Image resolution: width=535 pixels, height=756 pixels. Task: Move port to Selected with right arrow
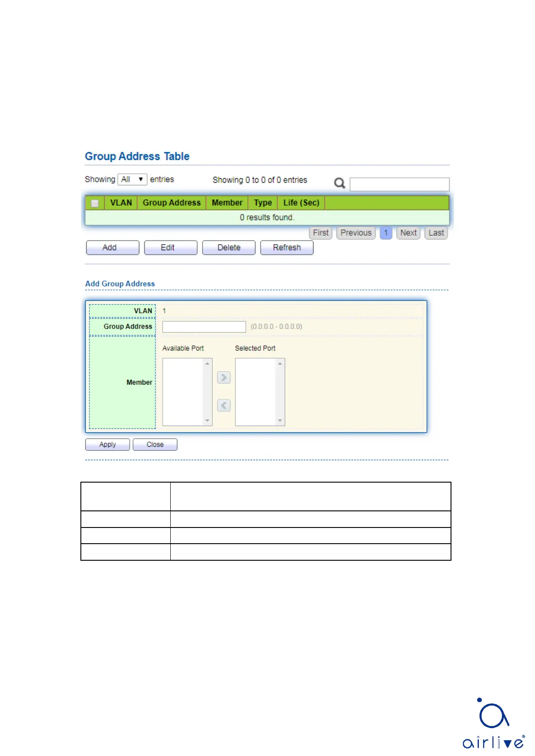click(x=224, y=378)
